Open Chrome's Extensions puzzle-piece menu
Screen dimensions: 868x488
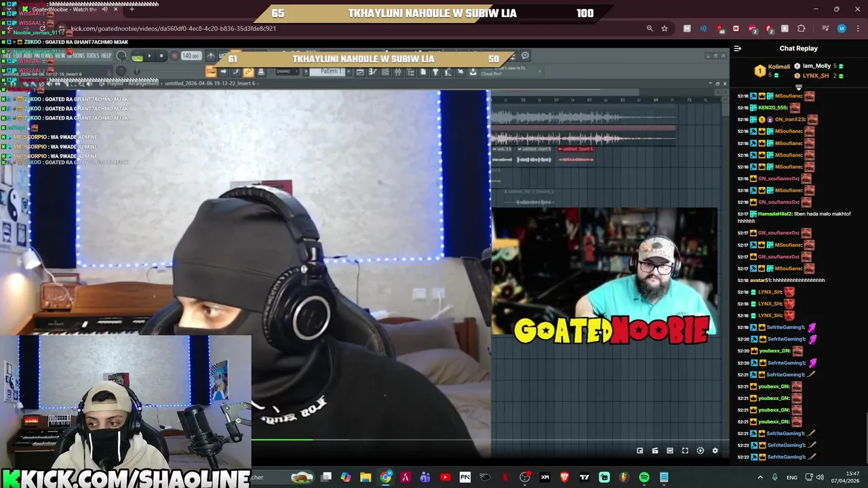802,28
